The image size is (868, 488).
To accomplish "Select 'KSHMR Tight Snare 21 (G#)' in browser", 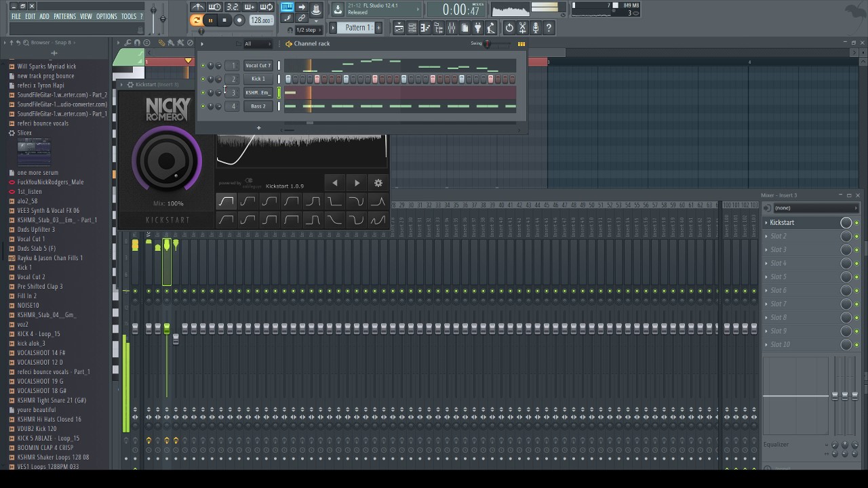I will click(x=52, y=401).
